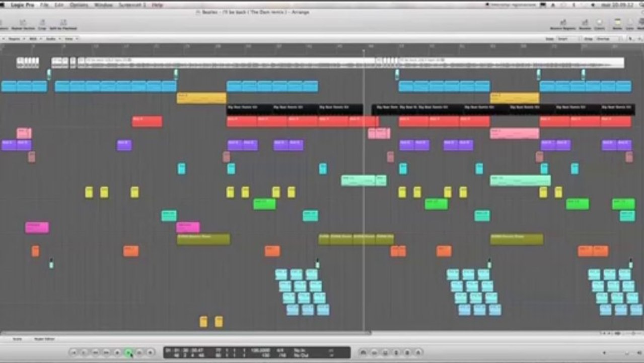Select the first magenta region
644x363 pixels.
37,227
